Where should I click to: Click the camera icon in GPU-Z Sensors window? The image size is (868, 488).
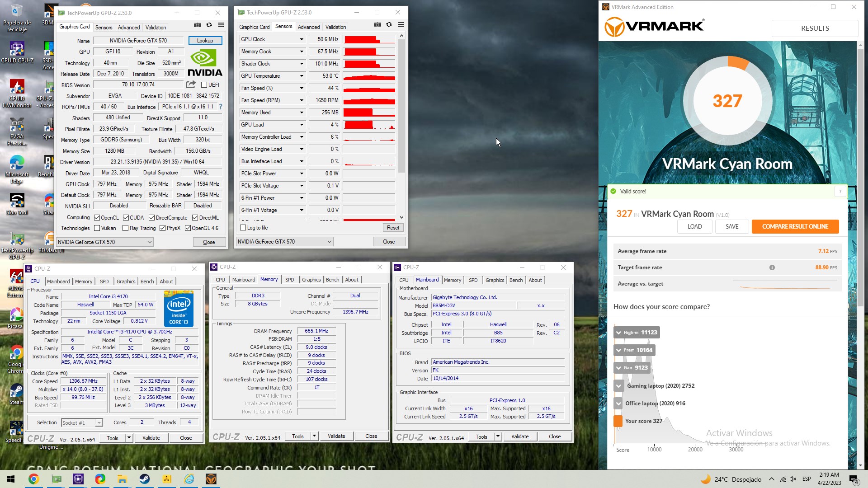(377, 25)
